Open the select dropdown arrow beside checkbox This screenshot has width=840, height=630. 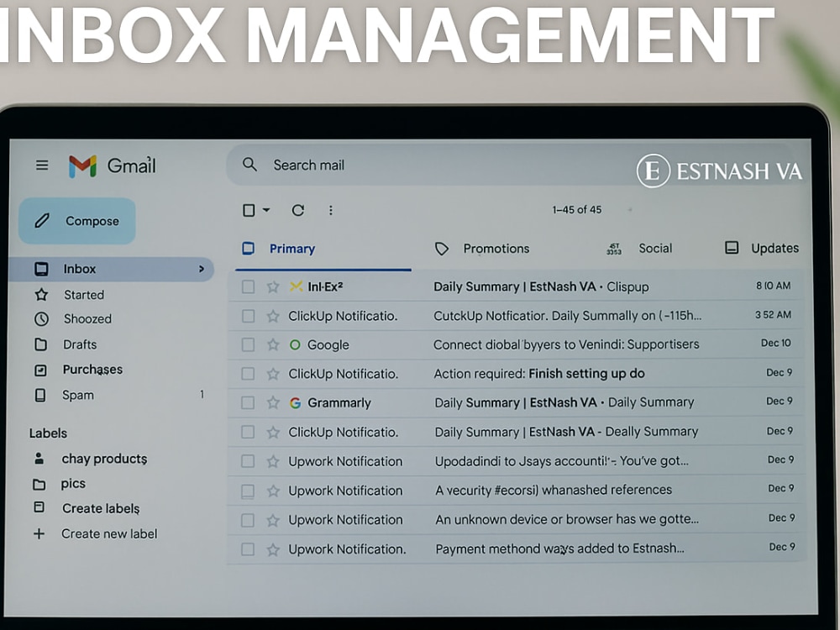pos(266,210)
